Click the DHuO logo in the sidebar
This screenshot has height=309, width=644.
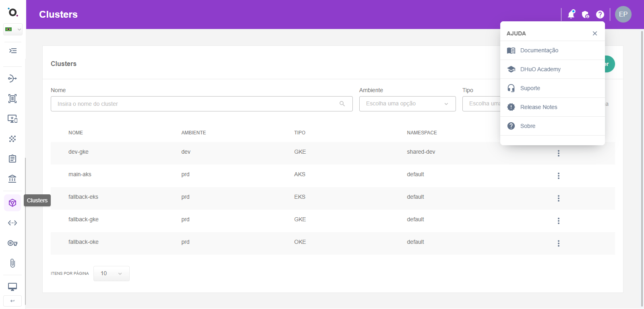(x=13, y=12)
